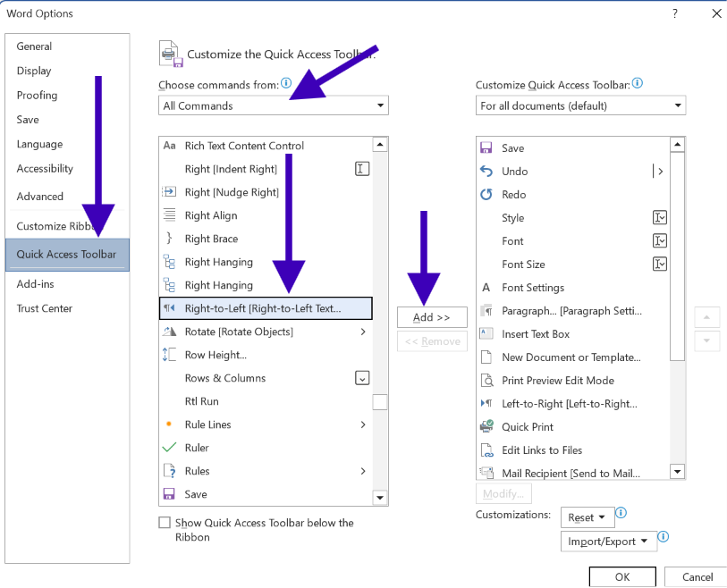Click info icon beside Customize Quick Access Toolbar
Screen dimensions: 727x588
click(638, 83)
